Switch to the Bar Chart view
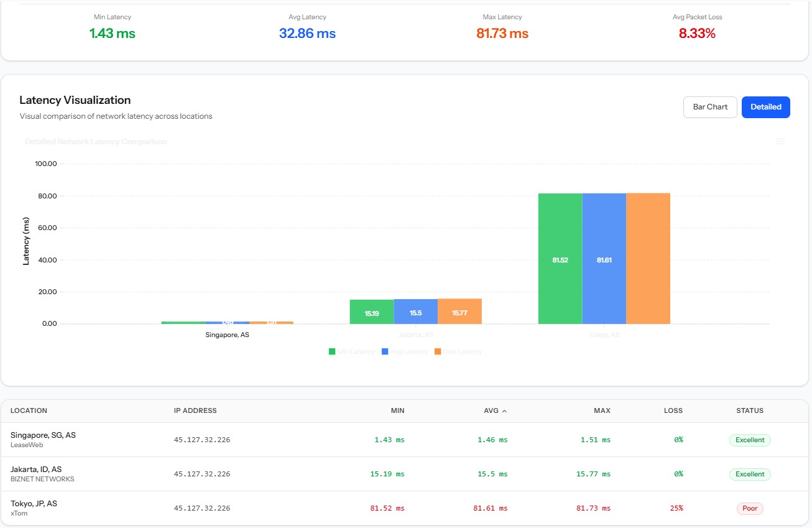This screenshot has width=812, height=528. coord(710,107)
